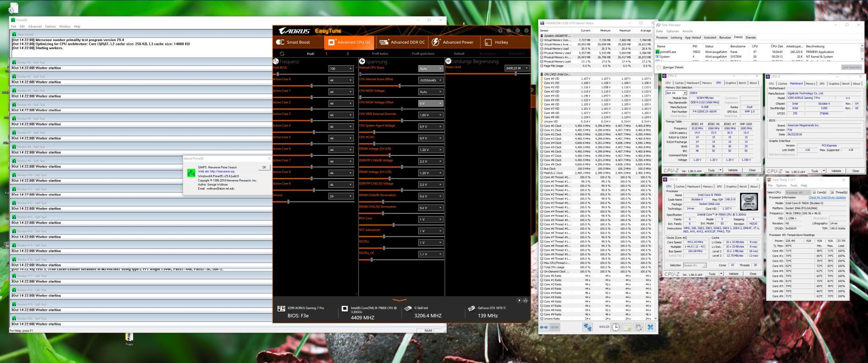Click the Frequenz section icon in EasyTune
The width and height of the screenshot is (868, 363).
coord(276,61)
